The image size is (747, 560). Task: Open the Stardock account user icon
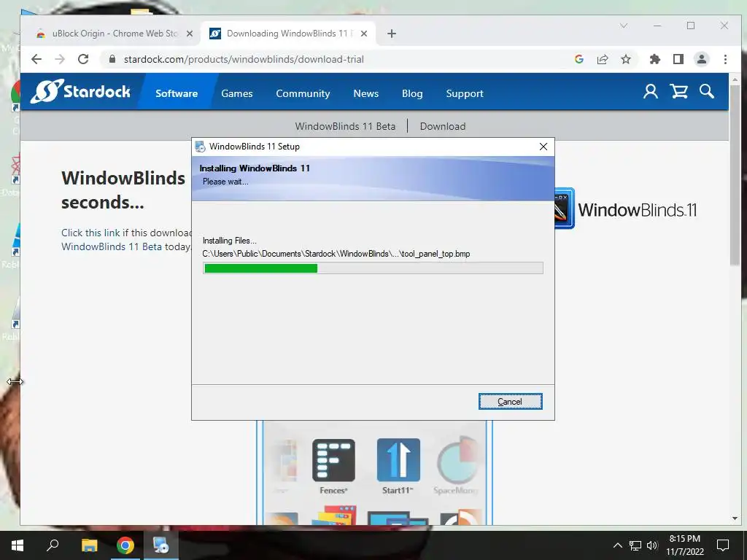click(x=650, y=91)
